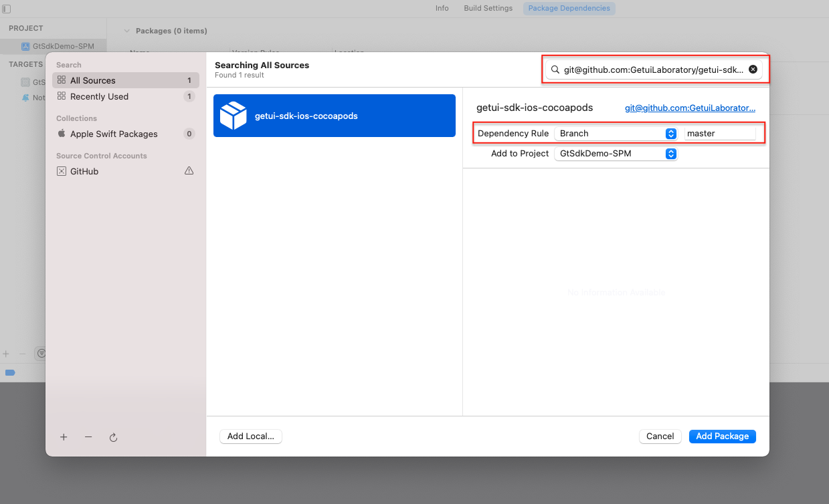The height and width of the screenshot is (504, 829).
Task: Click the Found 1 result text
Action: pyautogui.click(x=240, y=75)
